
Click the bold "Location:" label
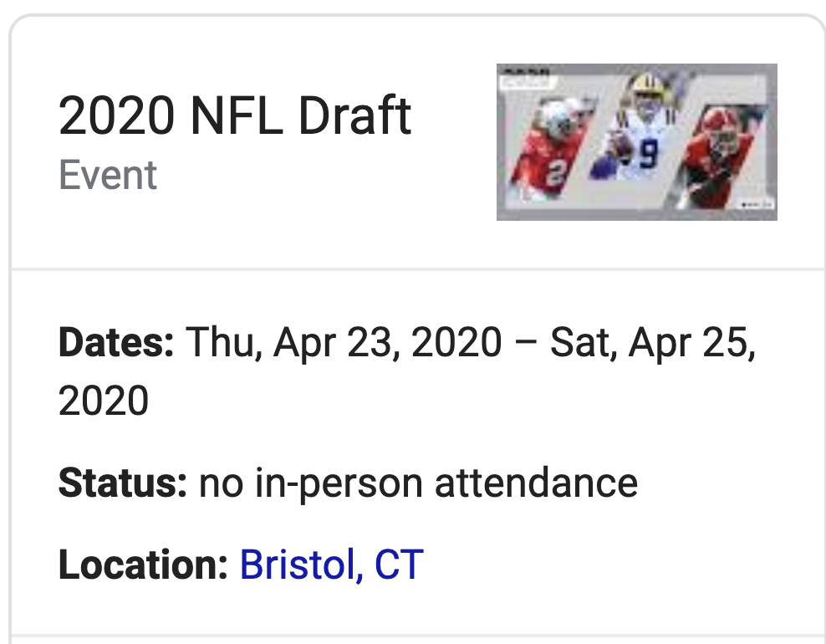143,565
